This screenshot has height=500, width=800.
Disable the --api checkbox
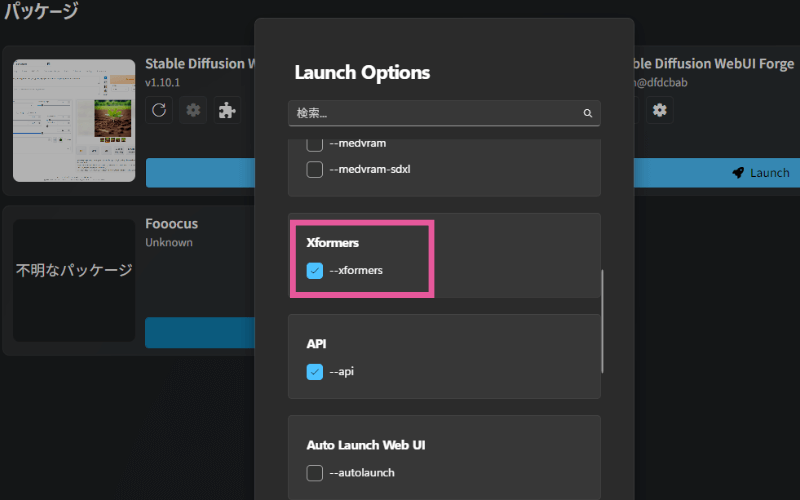[x=315, y=371]
